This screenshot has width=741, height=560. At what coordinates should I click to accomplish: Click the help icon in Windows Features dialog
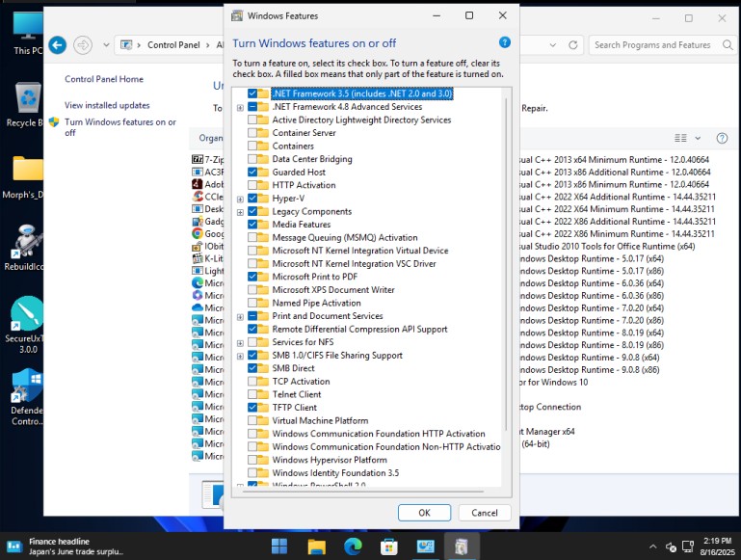[505, 42]
